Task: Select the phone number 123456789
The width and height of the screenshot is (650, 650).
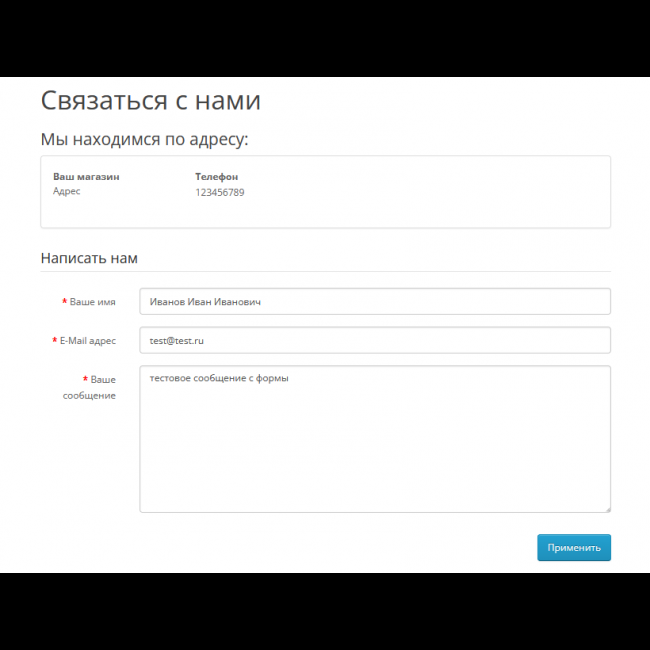Action: click(x=219, y=192)
